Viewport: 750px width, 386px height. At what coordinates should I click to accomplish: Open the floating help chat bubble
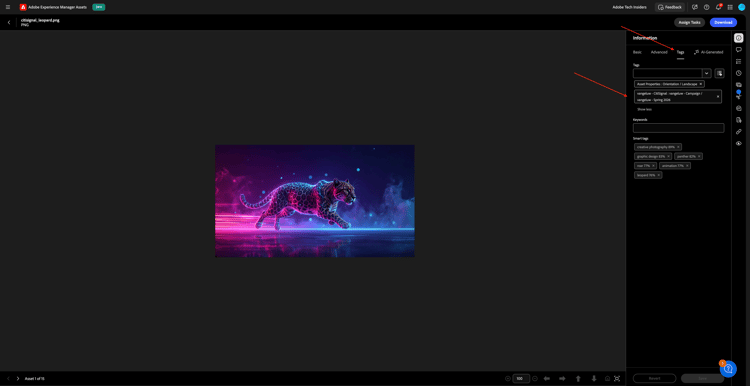[728, 369]
